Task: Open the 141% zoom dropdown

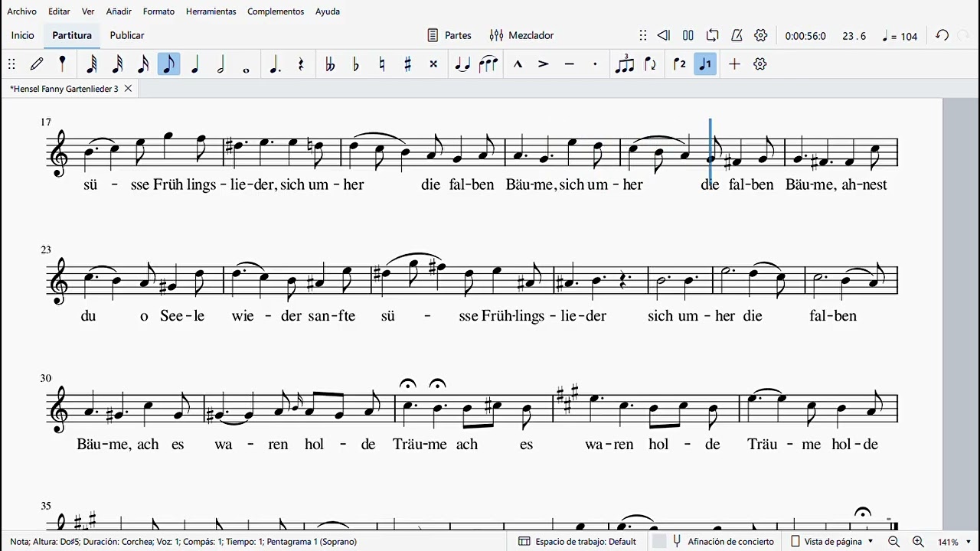Action: (x=953, y=542)
